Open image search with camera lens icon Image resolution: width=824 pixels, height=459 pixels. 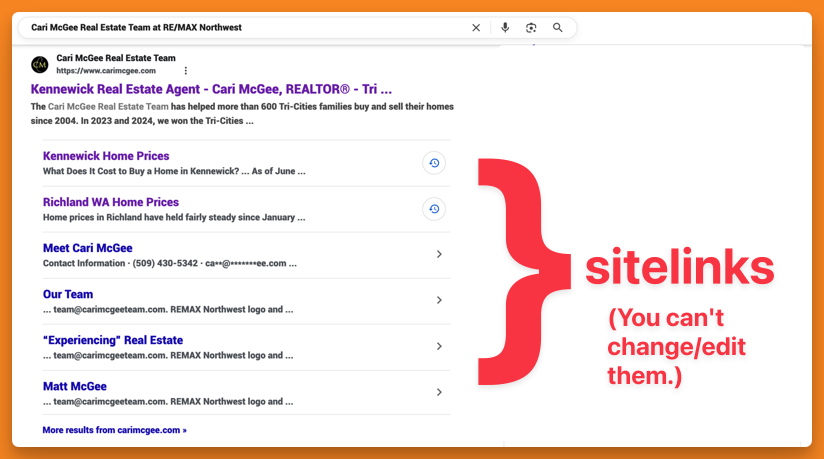[531, 27]
